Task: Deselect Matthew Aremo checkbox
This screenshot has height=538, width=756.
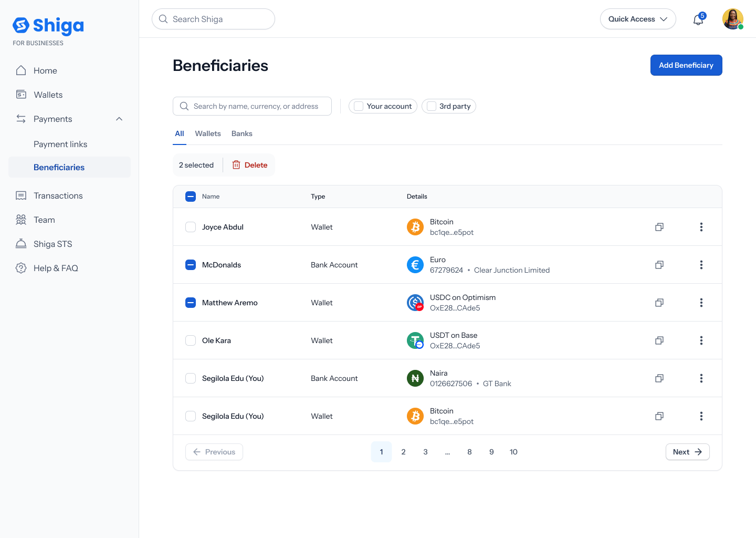Action: click(191, 303)
